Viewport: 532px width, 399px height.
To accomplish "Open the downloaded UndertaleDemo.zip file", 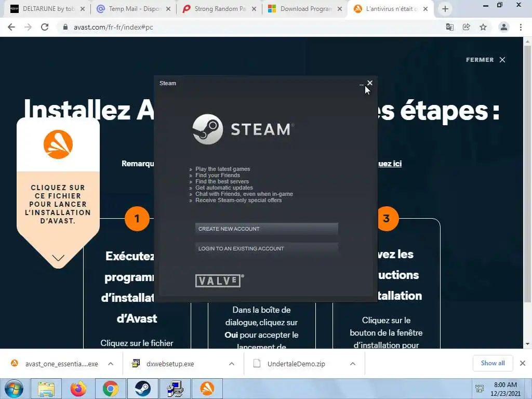I will 289,364.
